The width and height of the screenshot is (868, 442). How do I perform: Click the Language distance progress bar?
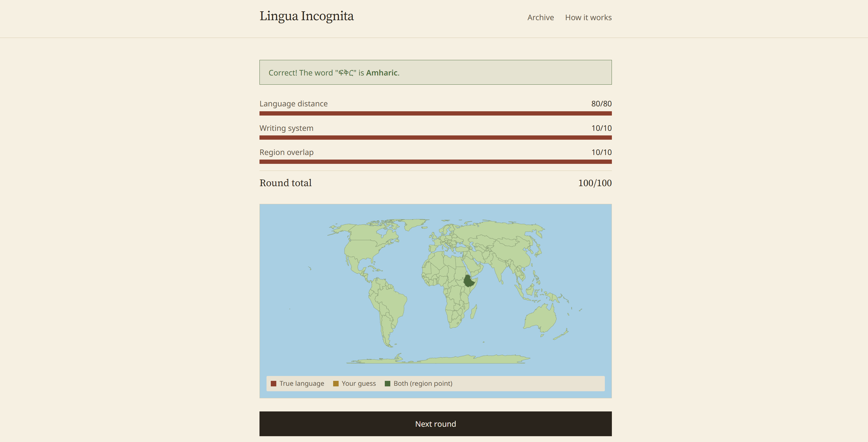pyautogui.click(x=435, y=113)
